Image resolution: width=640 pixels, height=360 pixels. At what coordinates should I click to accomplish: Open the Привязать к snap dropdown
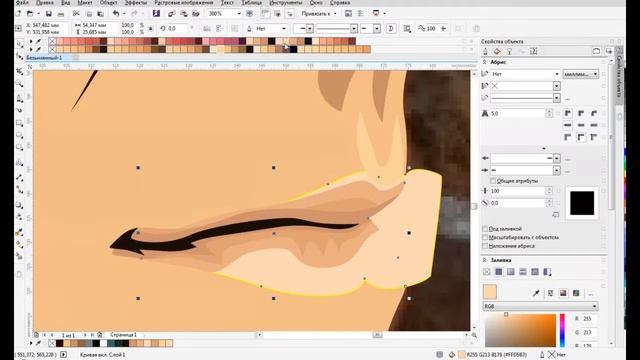tap(335, 13)
